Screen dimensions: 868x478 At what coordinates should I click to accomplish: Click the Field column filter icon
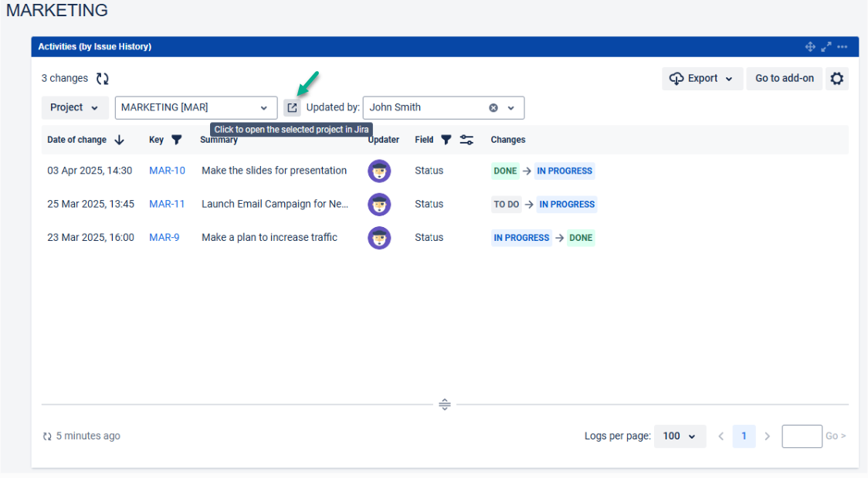coord(446,140)
